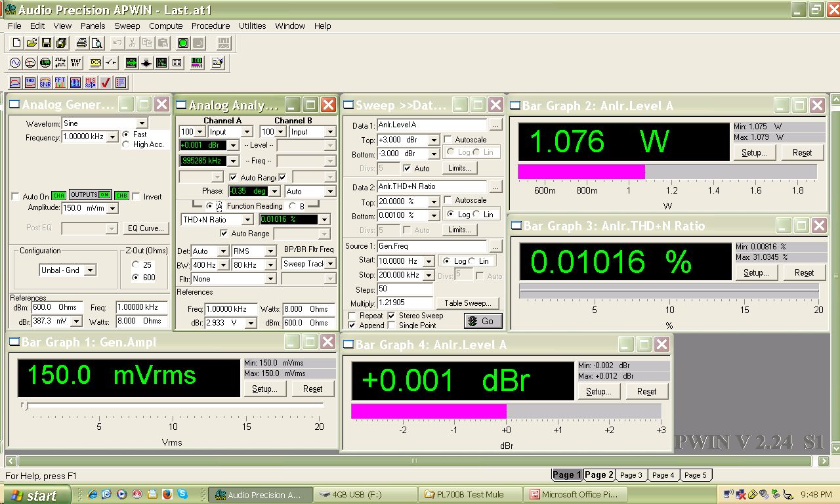Switch to the Page 5 tab

(x=696, y=475)
